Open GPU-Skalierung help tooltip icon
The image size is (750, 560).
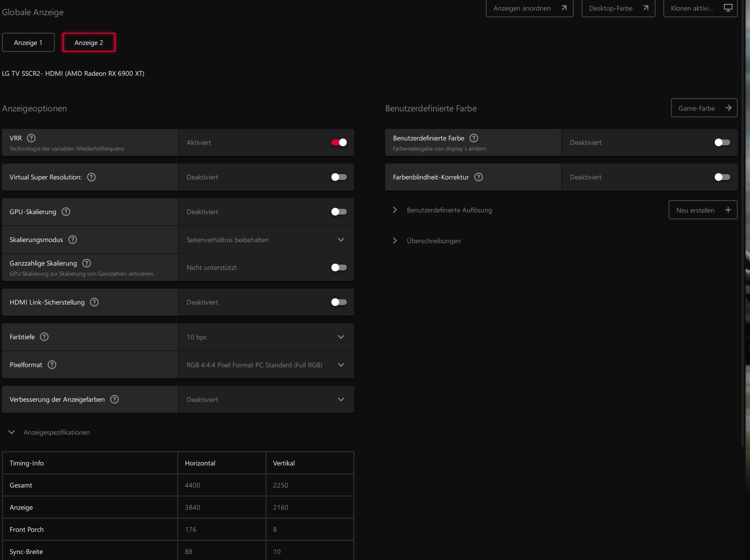pyautogui.click(x=66, y=212)
